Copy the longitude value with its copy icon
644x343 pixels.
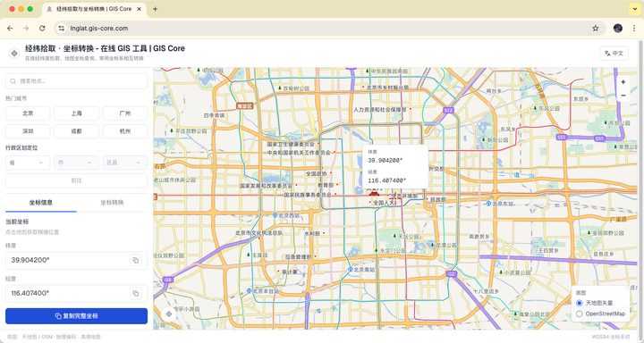pyautogui.click(x=136, y=293)
